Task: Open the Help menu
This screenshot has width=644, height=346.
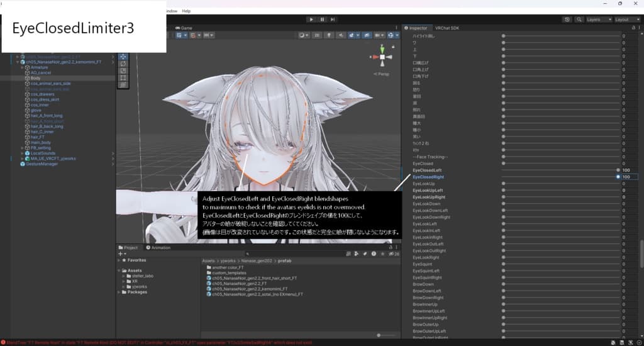Action: 186,11
